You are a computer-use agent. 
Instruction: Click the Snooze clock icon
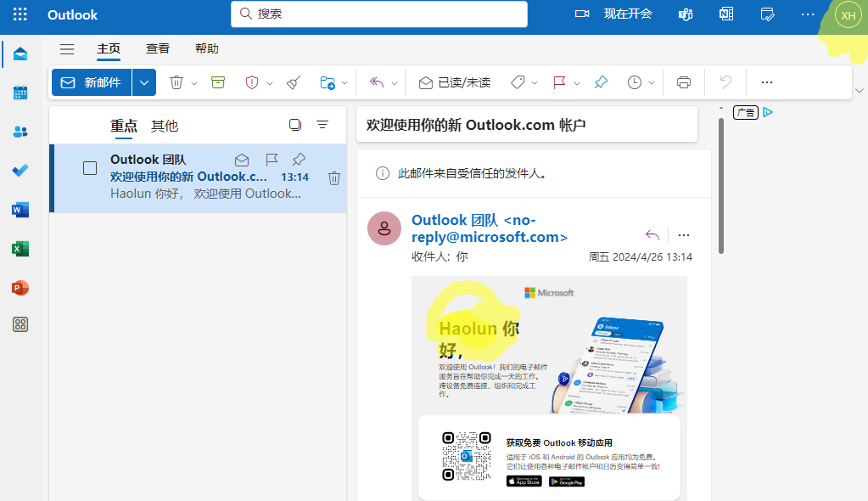click(x=635, y=82)
